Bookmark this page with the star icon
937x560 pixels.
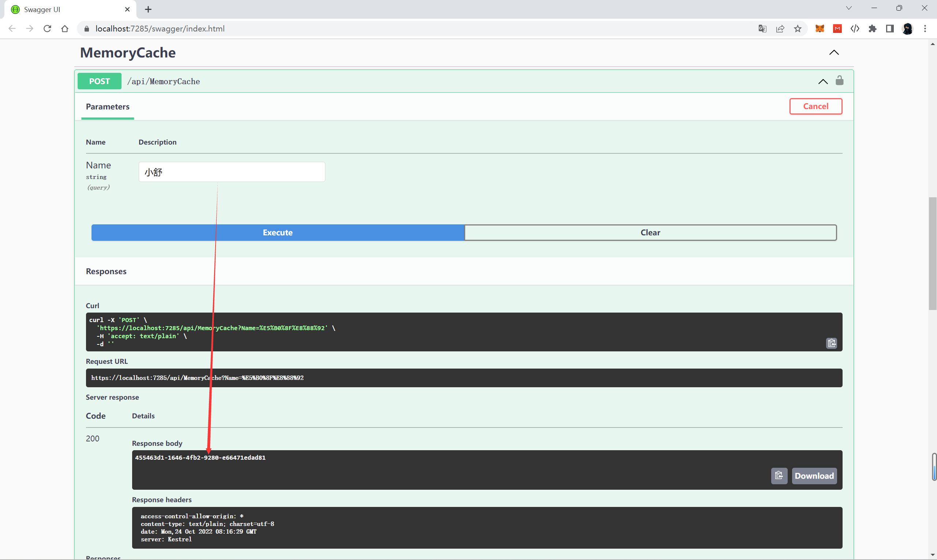coord(798,29)
